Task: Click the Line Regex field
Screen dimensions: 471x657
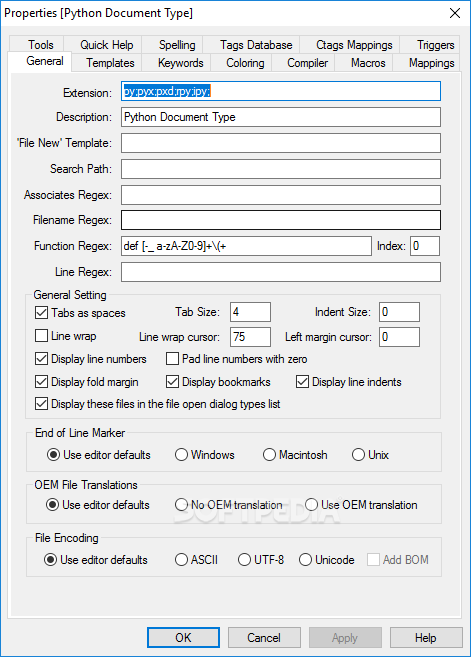Action: 281,272
